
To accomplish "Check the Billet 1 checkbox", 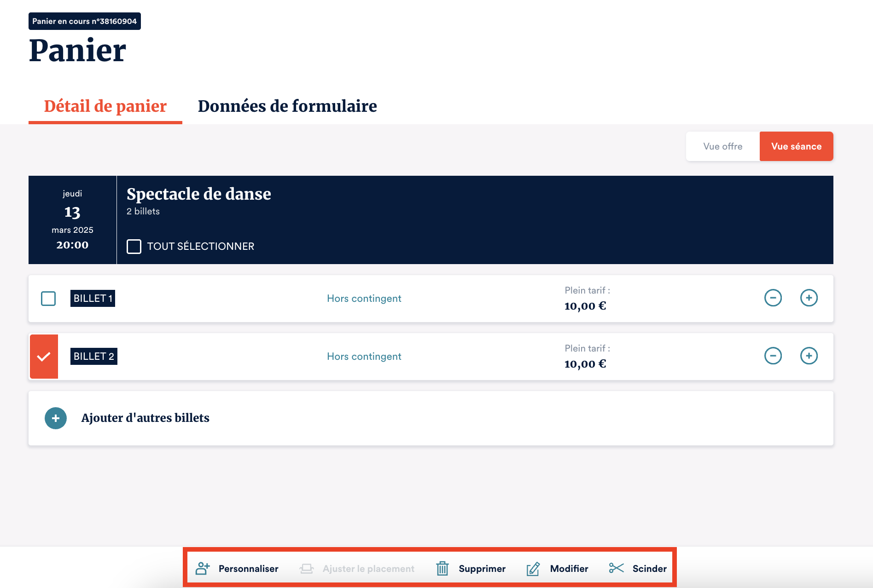I will [x=48, y=299].
